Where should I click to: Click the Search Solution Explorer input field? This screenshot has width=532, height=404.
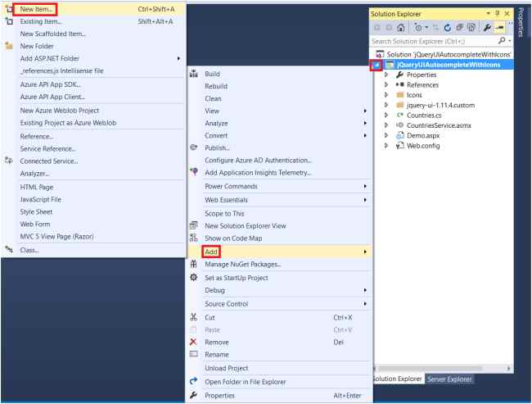coord(435,41)
